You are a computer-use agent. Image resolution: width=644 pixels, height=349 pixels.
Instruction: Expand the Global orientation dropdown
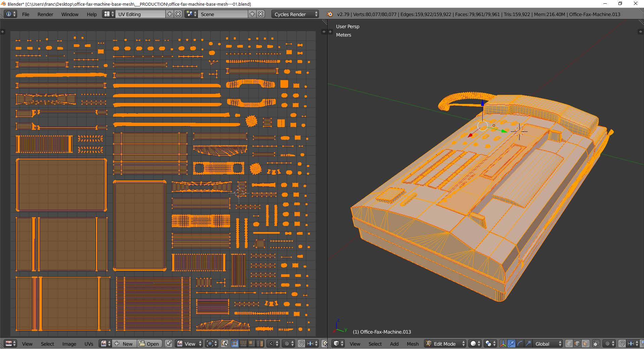(x=547, y=344)
